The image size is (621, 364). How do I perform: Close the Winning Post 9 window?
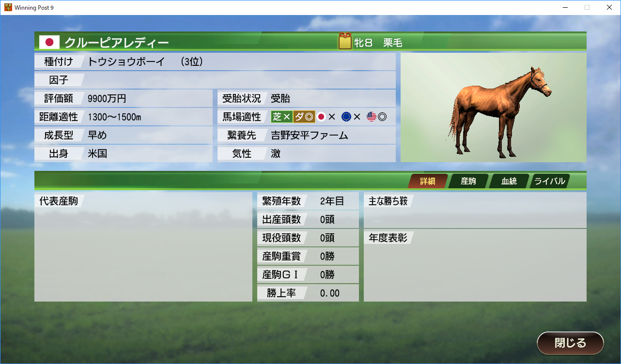(x=609, y=7)
